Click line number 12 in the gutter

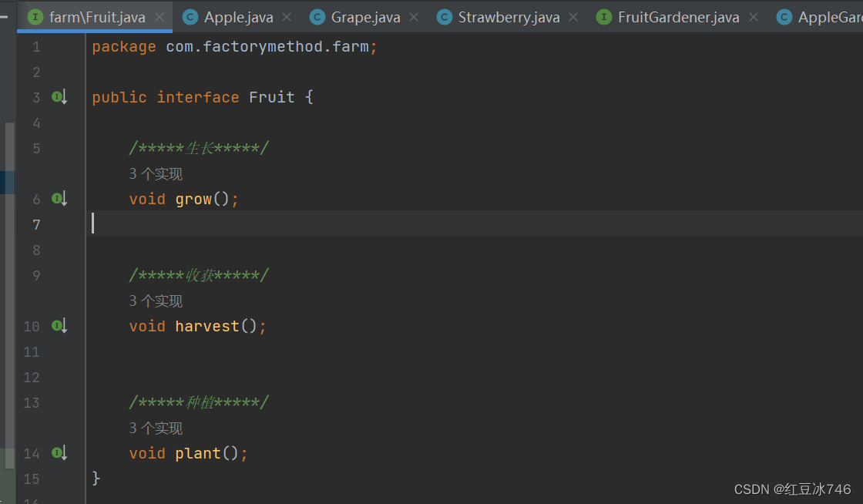tap(32, 378)
